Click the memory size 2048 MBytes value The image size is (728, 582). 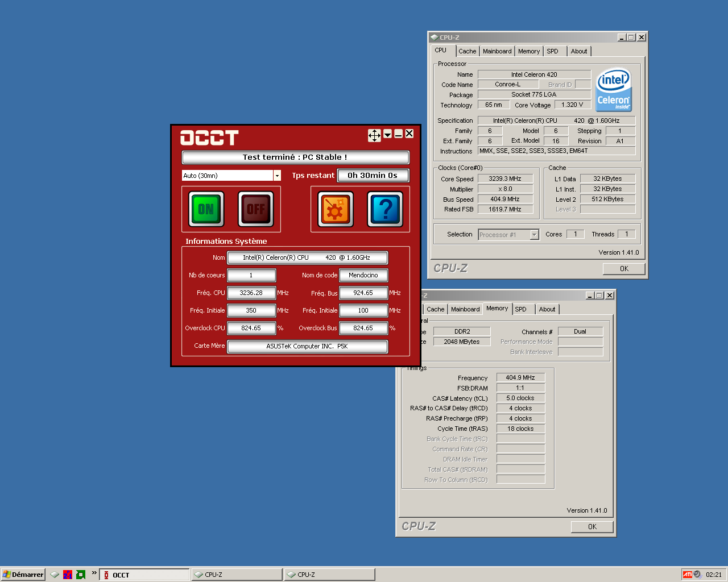click(x=462, y=342)
